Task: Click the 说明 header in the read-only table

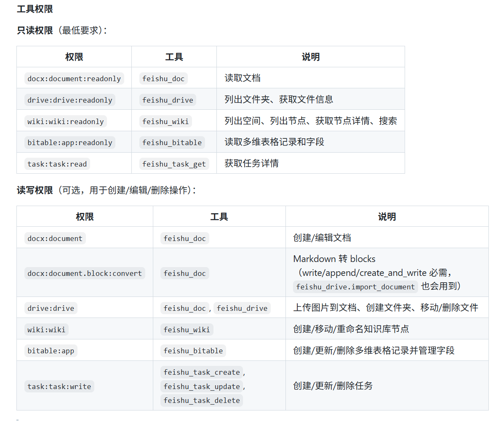Action: point(311,57)
